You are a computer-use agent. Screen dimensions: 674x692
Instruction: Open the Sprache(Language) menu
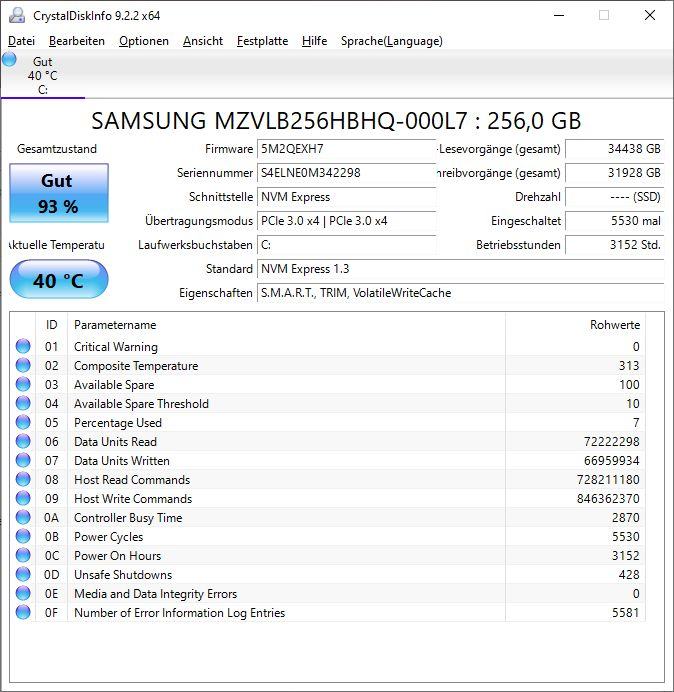tap(392, 41)
